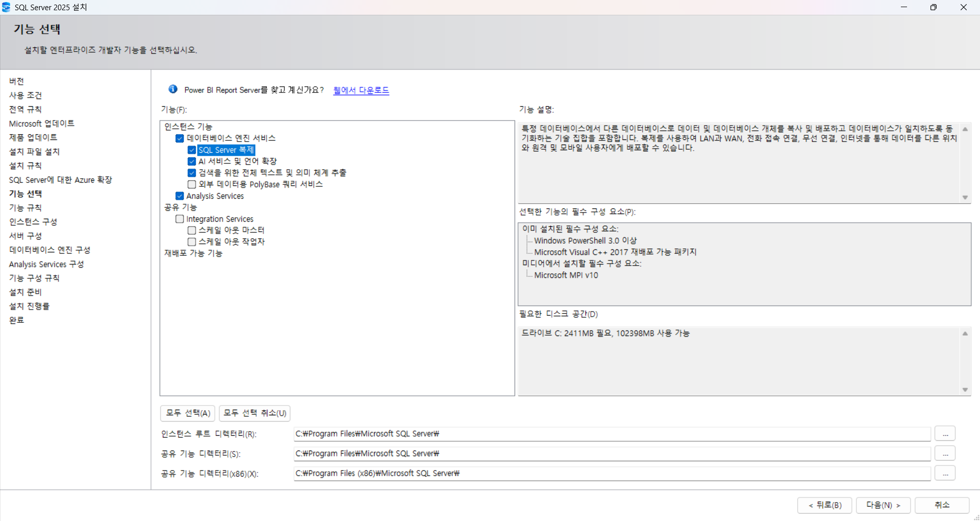This screenshot has height=521, width=980.
Task: Select the 사용 조건 step in the sidebar
Action: [x=26, y=96]
